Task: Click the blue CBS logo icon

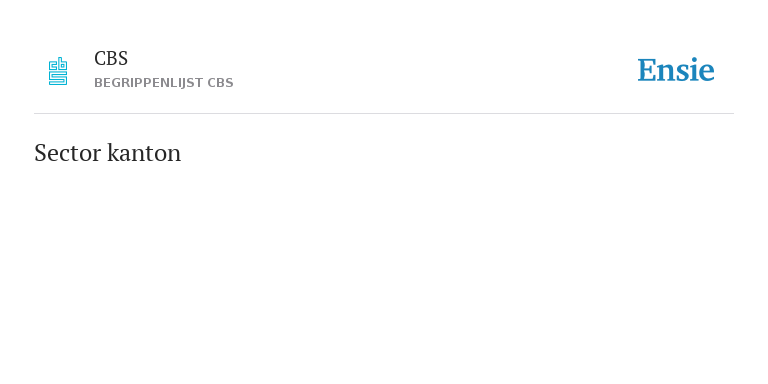Action: (58, 71)
